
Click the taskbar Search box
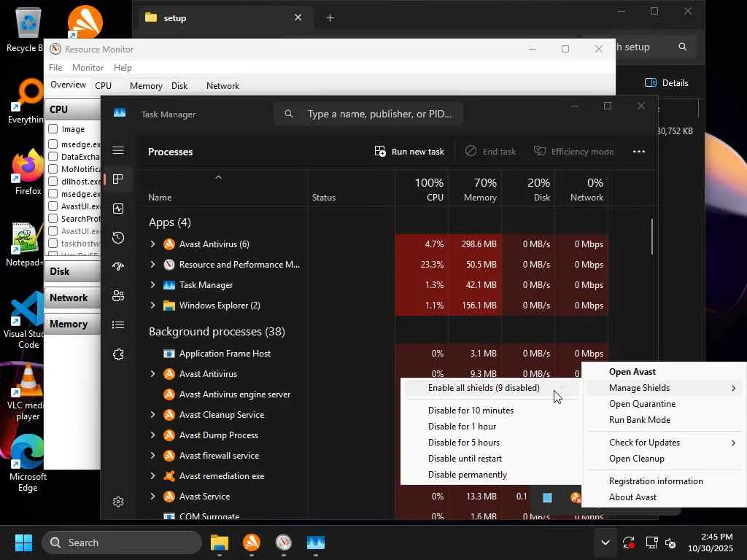point(122,542)
